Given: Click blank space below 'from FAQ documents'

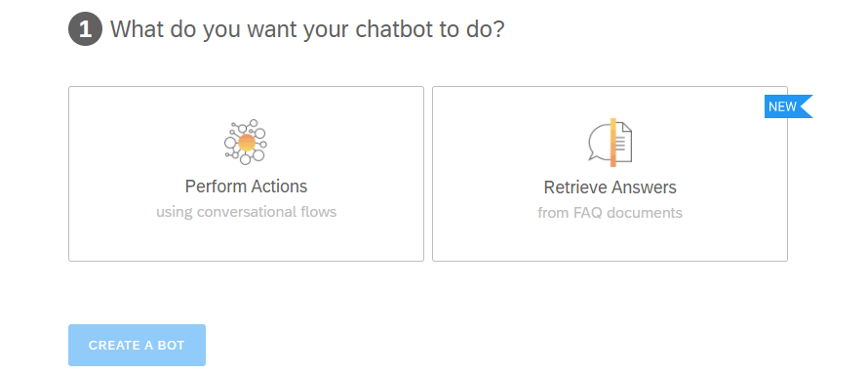Looking at the screenshot, I should tap(610, 241).
